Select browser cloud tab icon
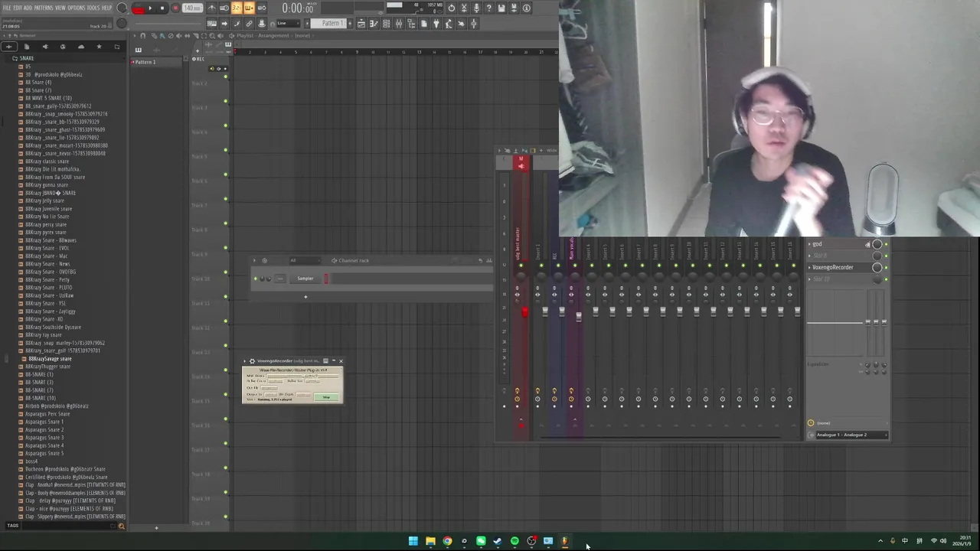The height and width of the screenshot is (551, 980). [x=81, y=47]
